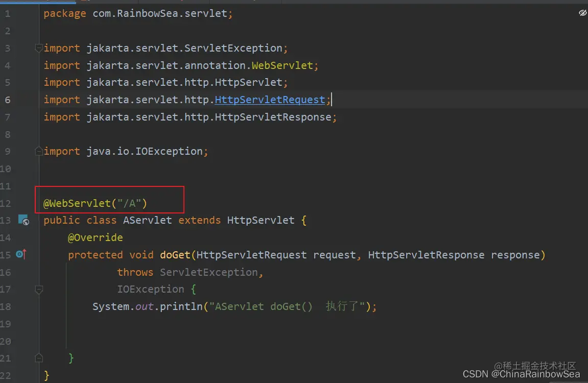588x383 pixels.
Task: Click the @WebServlet("/A") annotation
Action: (x=95, y=203)
